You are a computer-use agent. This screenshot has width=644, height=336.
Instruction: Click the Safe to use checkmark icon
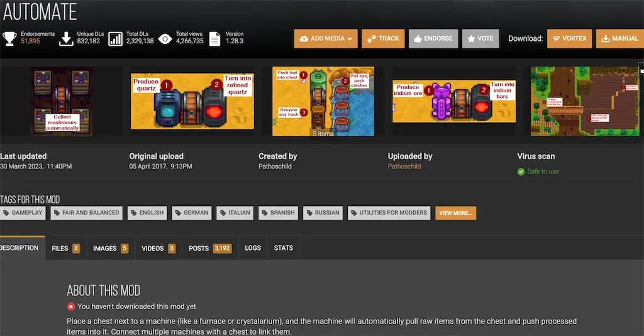521,171
